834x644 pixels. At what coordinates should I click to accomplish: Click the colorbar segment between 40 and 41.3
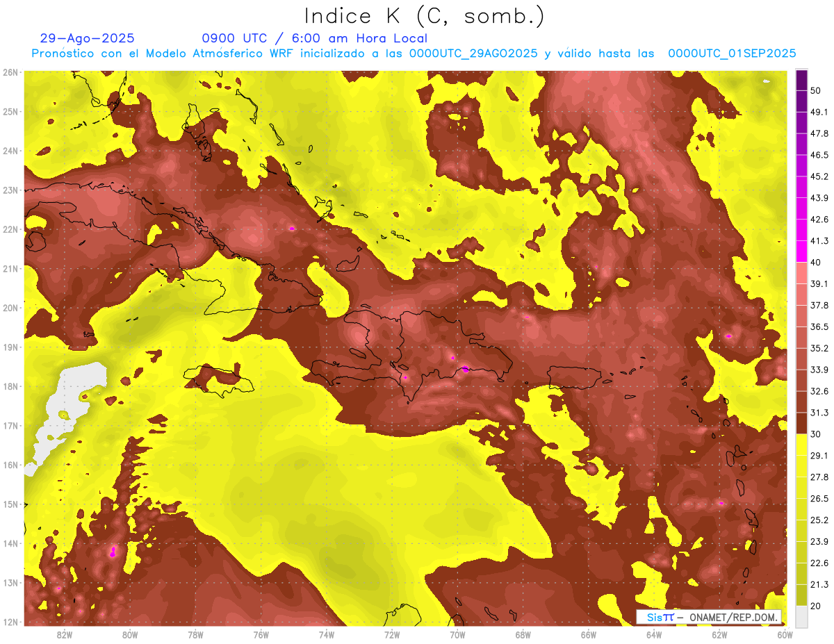pos(801,250)
